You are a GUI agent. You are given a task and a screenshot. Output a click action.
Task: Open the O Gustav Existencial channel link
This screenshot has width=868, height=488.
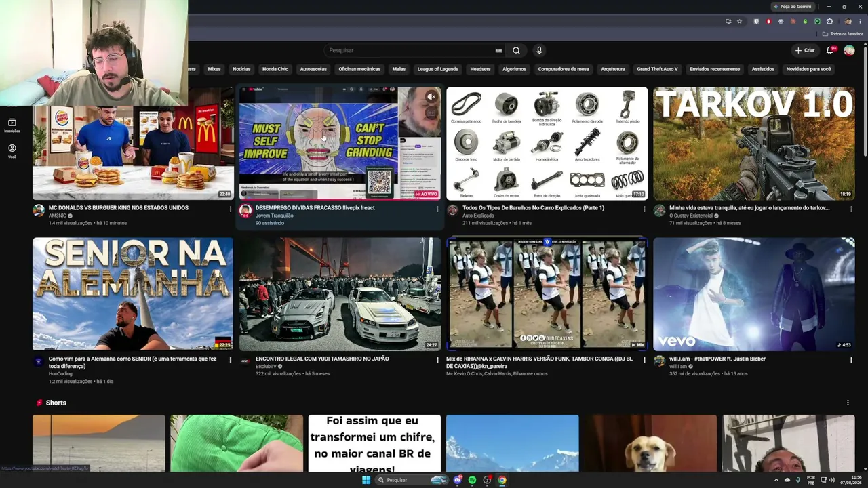click(691, 216)
